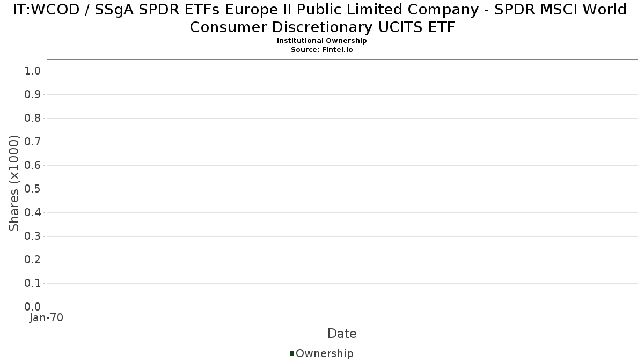Click the Jan-70 x-axis tick label
The height and width of the screenshot is (362, 644).
click(47, 318)
